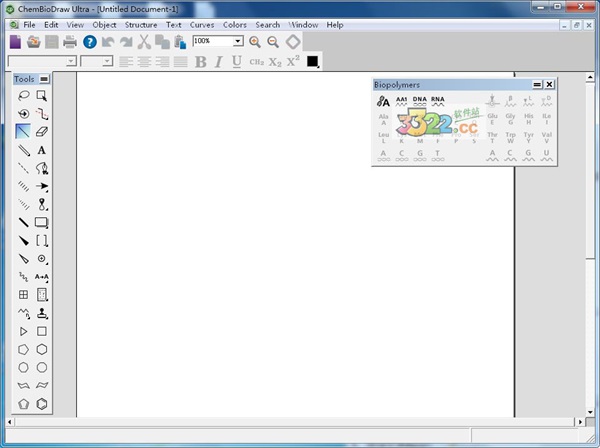
Task: Toggle Underline text formatting
Action: (x=237, y=62)
